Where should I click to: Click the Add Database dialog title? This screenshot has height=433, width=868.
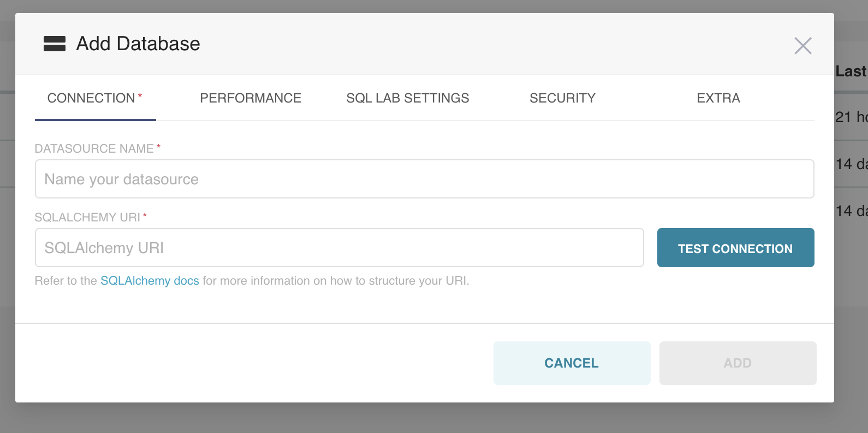click(138, 44)
